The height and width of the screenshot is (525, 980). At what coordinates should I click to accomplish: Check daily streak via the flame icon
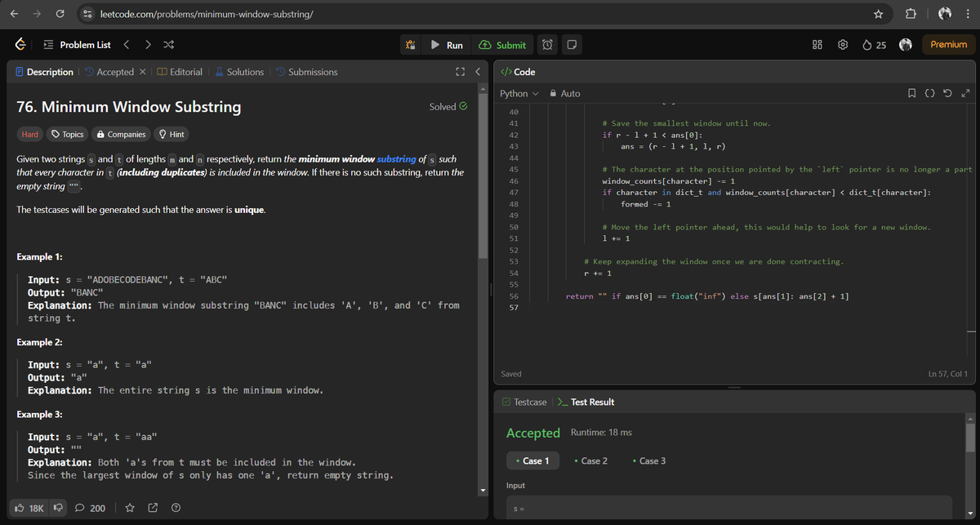coord(867,45)
